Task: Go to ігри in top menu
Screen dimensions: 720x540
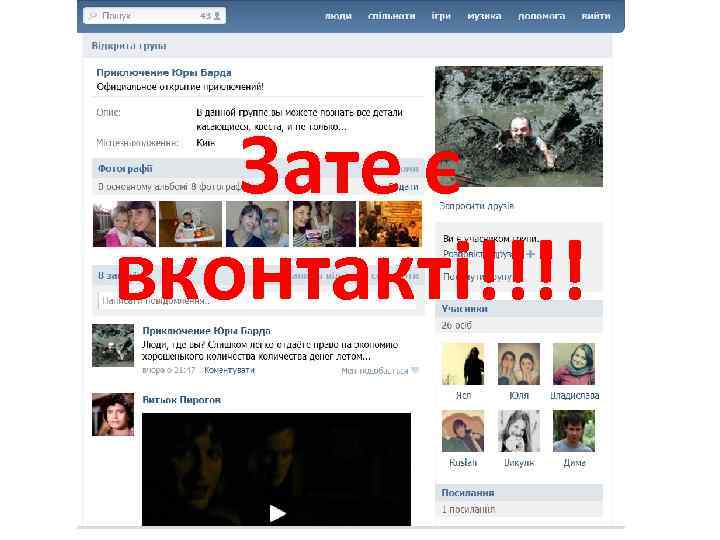Action: tap(441, 16)
